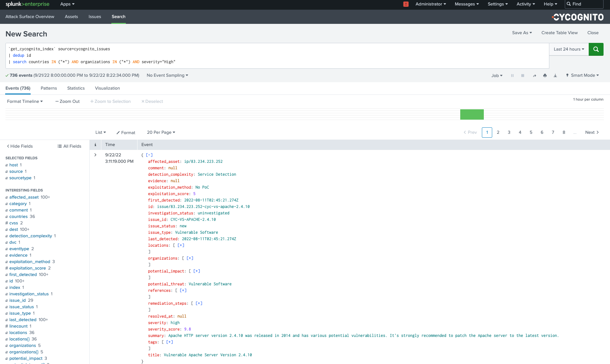Open the Last 24 hours time picker
Screen dimensions: 610x364
(569, 49)
